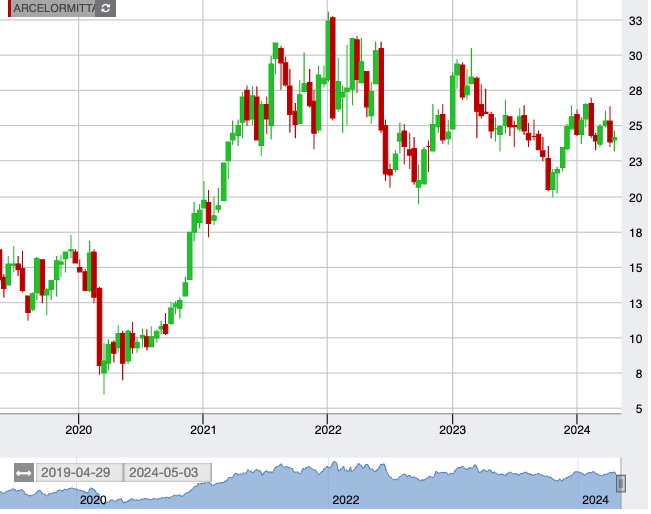Click the 30 price axis label

636,56
